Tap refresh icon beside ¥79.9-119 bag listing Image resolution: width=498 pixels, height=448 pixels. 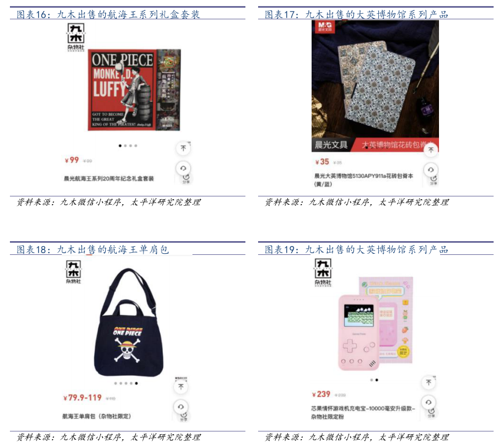click(x=181, y=407)
